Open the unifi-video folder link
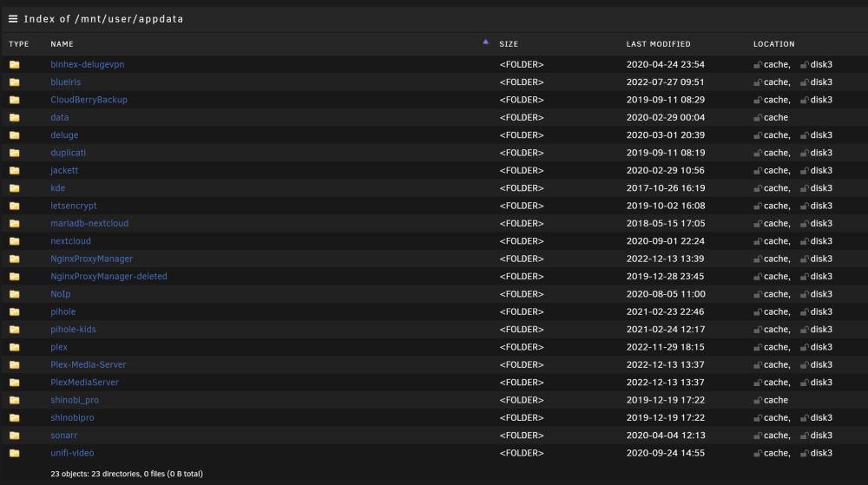Viewport: 868px width, 485px height. pyautogui.click(x=72, y=454)
